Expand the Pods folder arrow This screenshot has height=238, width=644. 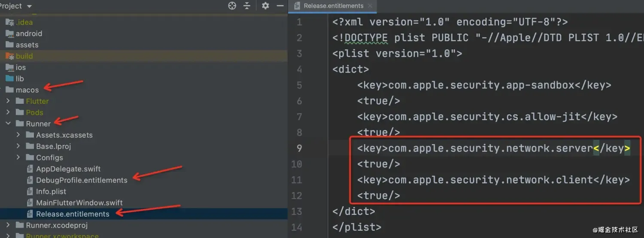[8, 112]
